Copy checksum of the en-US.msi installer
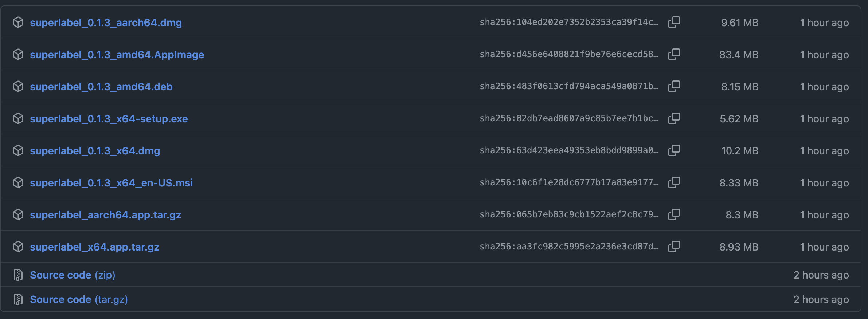This screenshot has height=319, width=868. tap(674, 182)
